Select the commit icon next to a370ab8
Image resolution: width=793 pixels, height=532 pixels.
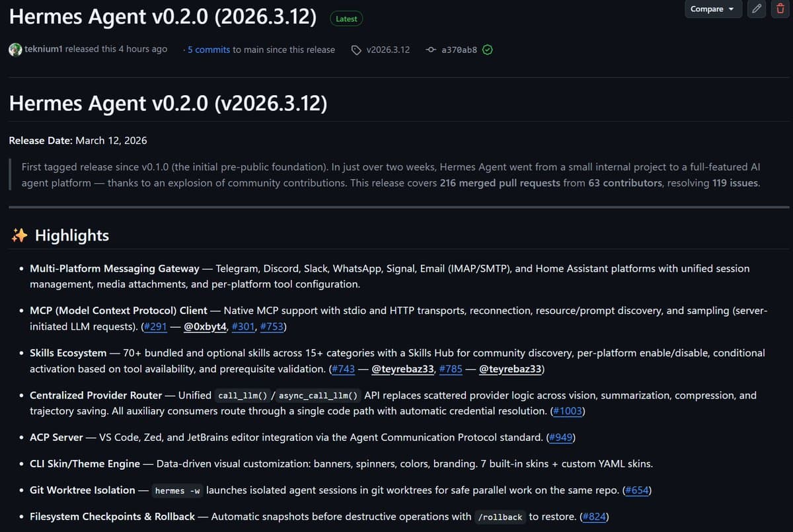coord(430,50)
